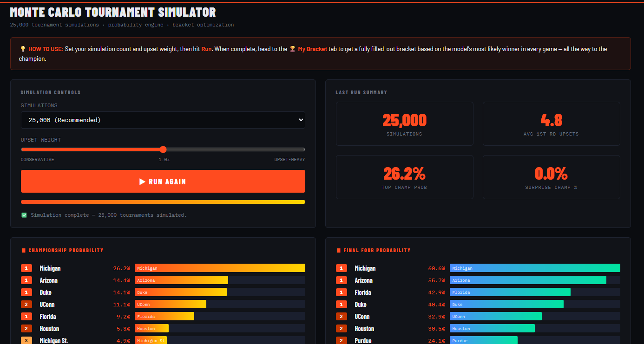Click the 55.7% Final Four value
Screen dimensions: 644x344
[436, 280]
